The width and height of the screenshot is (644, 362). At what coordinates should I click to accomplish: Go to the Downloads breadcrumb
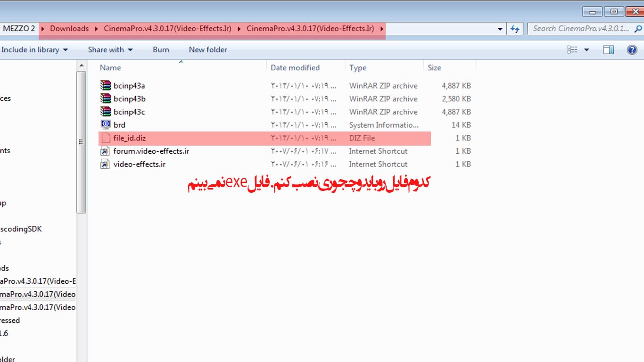tap(69, 28)
